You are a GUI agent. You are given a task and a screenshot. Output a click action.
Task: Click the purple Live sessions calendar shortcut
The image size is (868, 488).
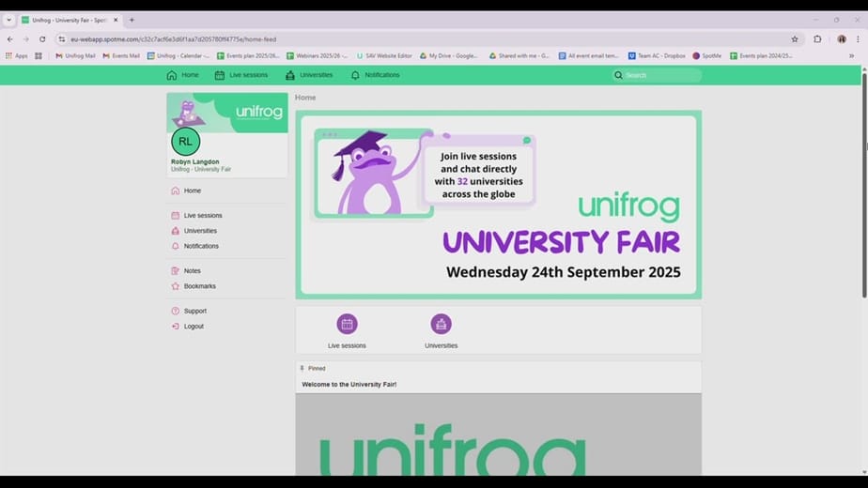[347, 324]
